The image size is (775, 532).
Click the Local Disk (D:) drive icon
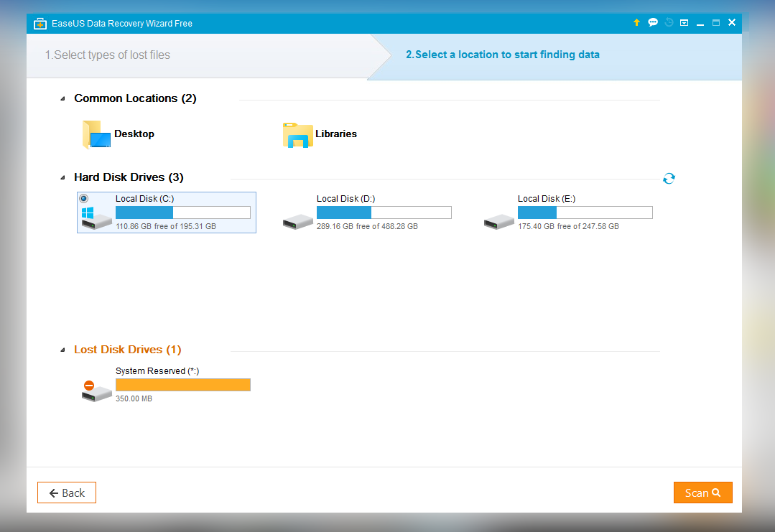pos(297,220)
